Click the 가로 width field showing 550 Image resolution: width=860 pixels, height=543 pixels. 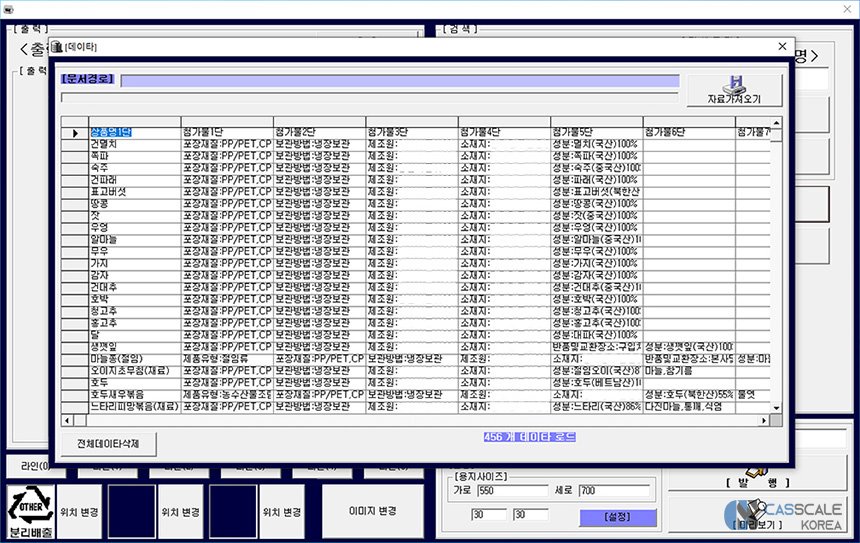[512, 492]
